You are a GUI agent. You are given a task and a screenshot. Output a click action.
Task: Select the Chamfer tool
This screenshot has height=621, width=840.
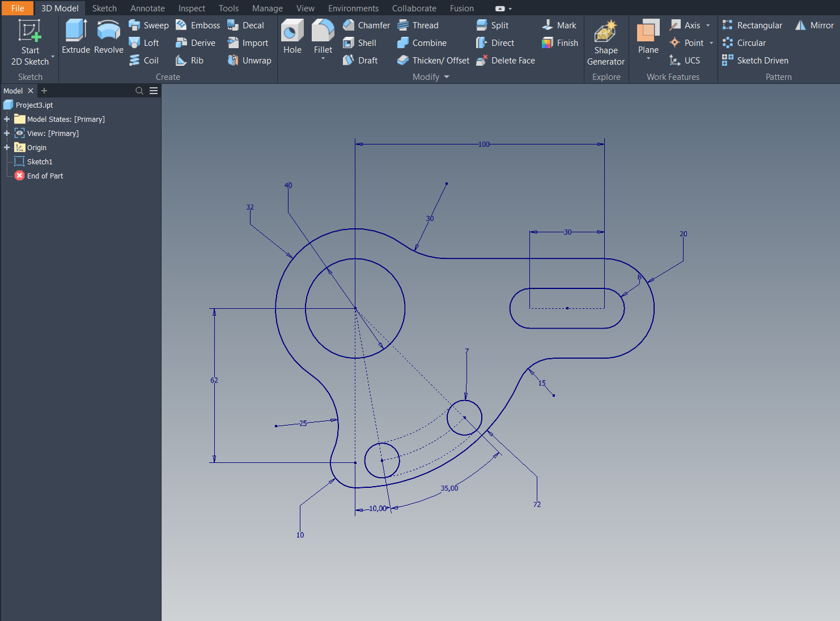pos(366,25)
